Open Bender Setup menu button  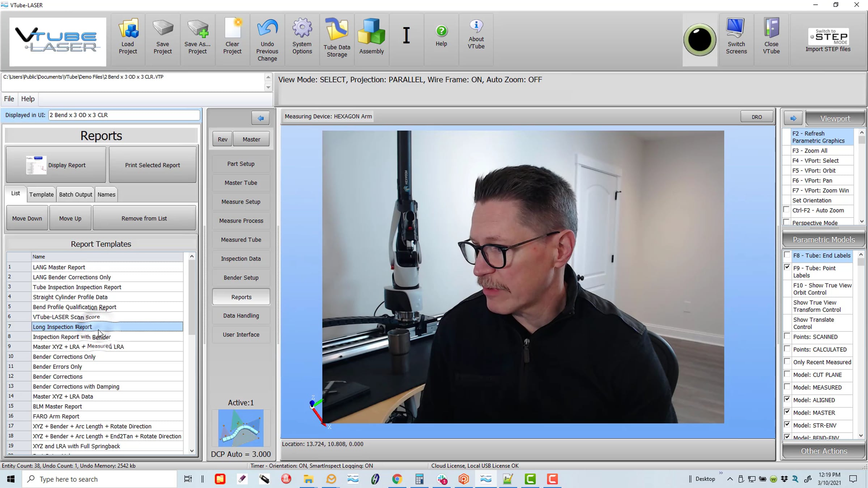[241, 278]
